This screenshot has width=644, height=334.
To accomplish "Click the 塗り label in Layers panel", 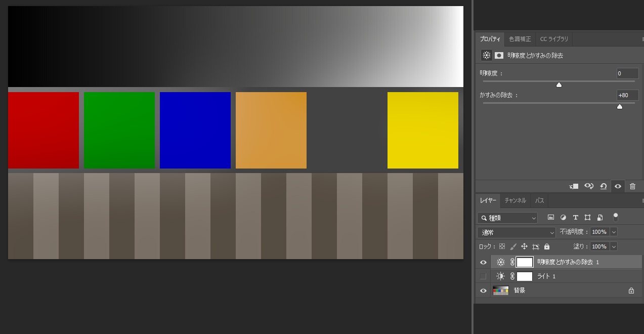I will coord(581,246).
